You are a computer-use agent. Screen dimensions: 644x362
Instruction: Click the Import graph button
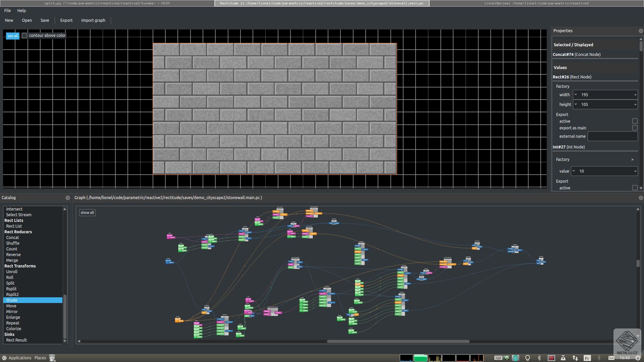coord(93,20)
